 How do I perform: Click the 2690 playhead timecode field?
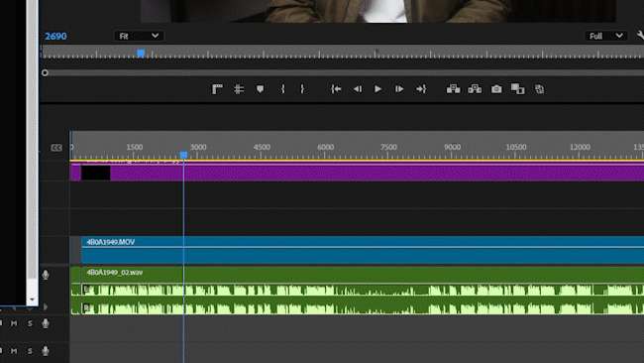(x=55, y=36)
